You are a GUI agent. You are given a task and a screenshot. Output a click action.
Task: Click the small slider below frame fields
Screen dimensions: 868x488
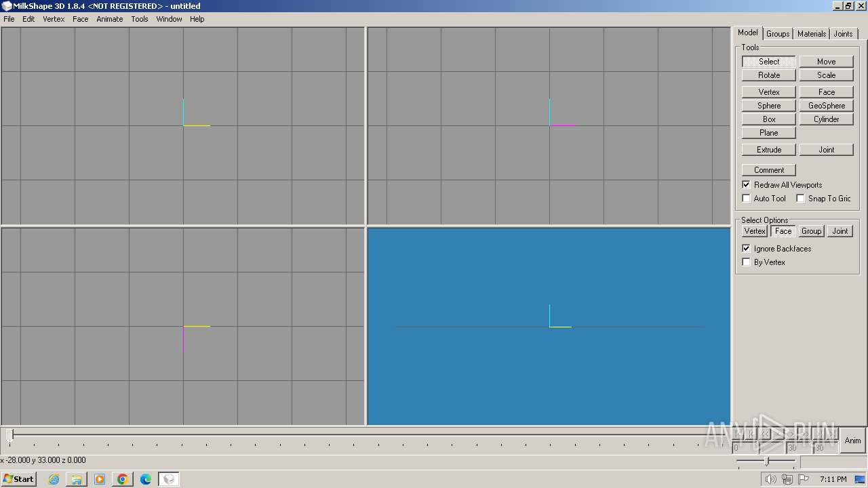766,461
